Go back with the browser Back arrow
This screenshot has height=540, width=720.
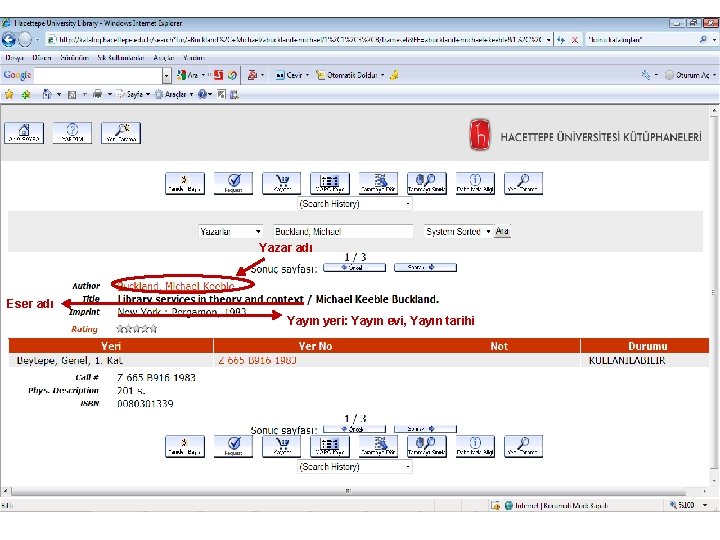click(x=9, y=39)
